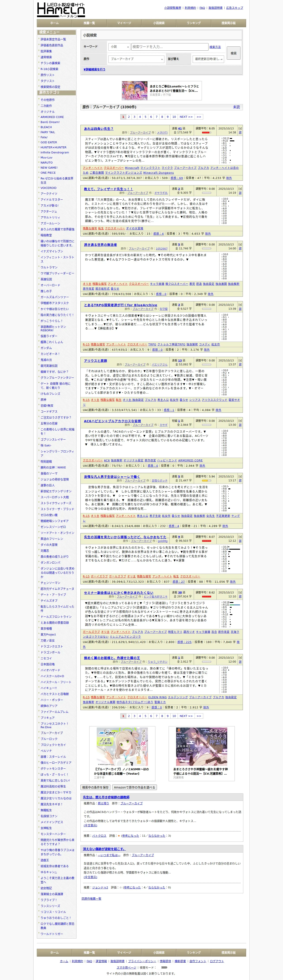Click rating bar of 先生の活躍を見たいから頑張ったけど
The image size is (283, 980).
click(x=207, y=541)
